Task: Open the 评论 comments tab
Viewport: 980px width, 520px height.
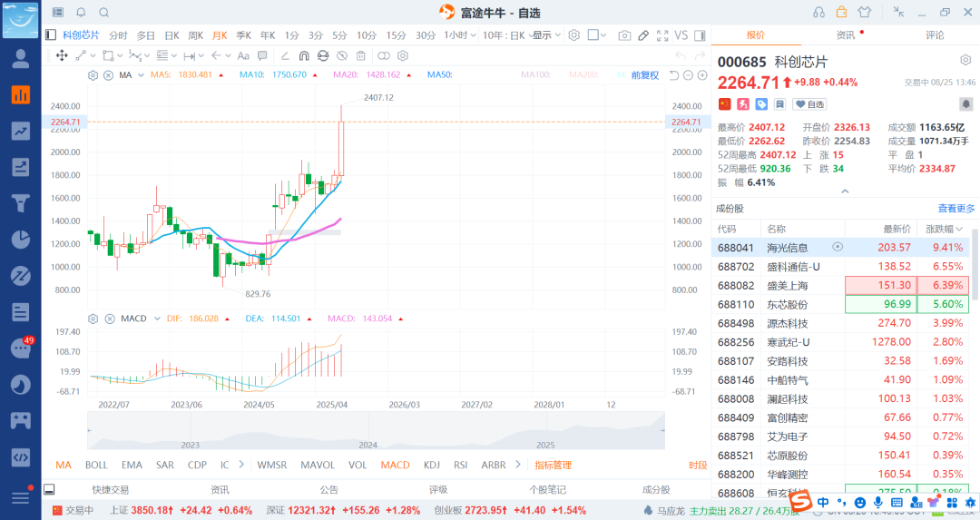Action: [935, 35]
